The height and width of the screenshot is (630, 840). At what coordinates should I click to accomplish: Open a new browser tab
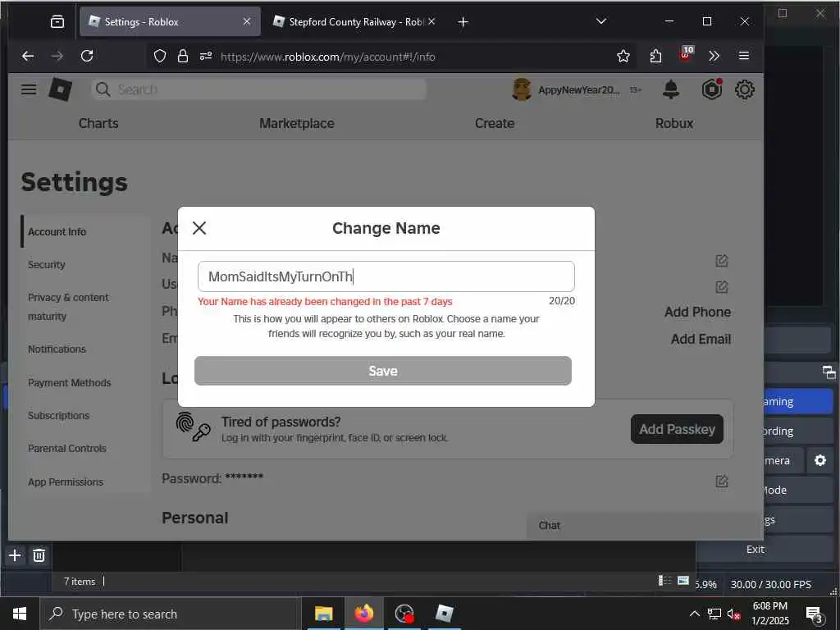point(463,22)
